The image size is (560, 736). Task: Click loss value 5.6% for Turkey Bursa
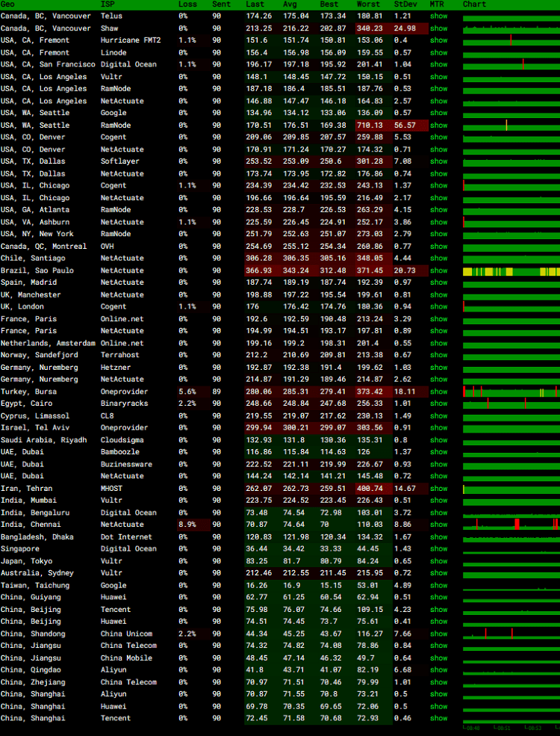click(x=187, y=392)
